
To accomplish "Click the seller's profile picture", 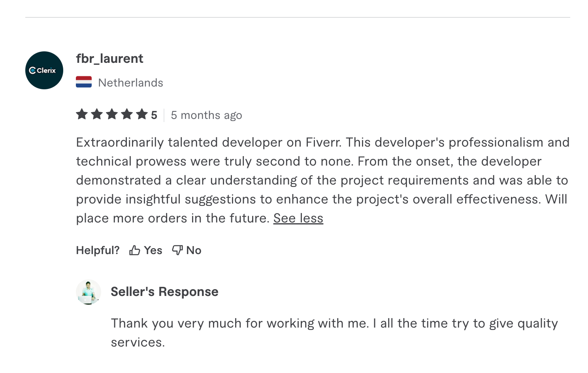I will tap(89, 292).
